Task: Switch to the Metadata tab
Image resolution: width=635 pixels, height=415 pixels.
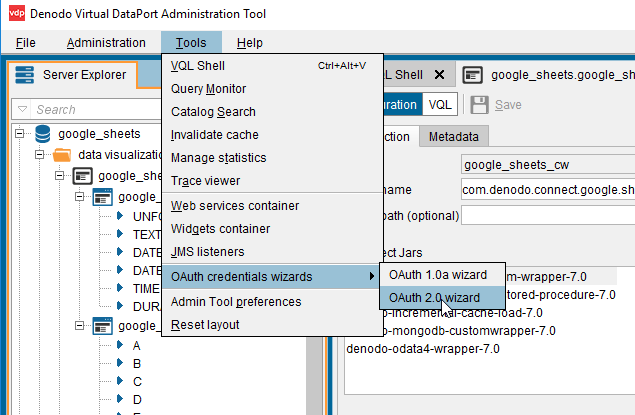Action: click(454, 136)
